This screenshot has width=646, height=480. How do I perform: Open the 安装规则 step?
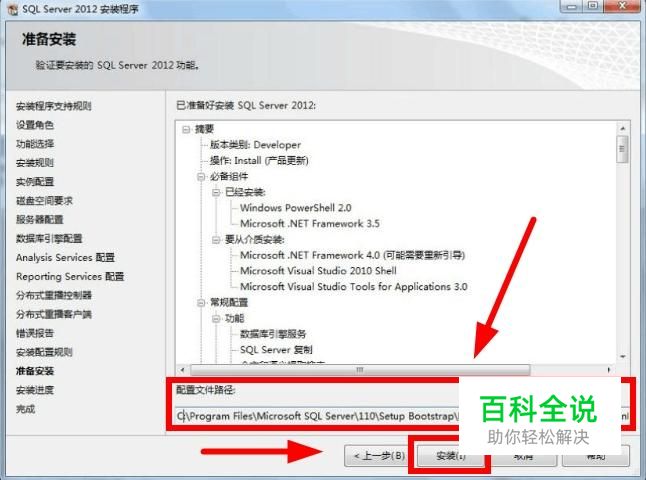[35, 163]
